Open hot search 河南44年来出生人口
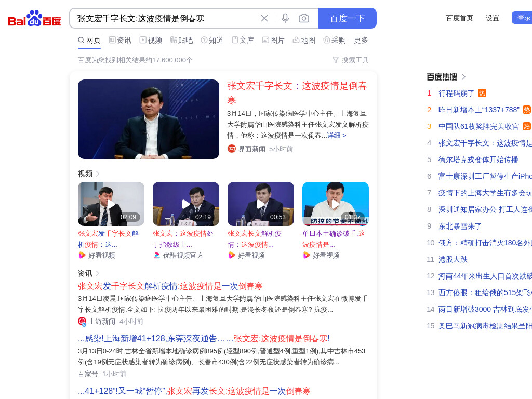This screenshot has height=399, width=532. (x=485, y=276)
